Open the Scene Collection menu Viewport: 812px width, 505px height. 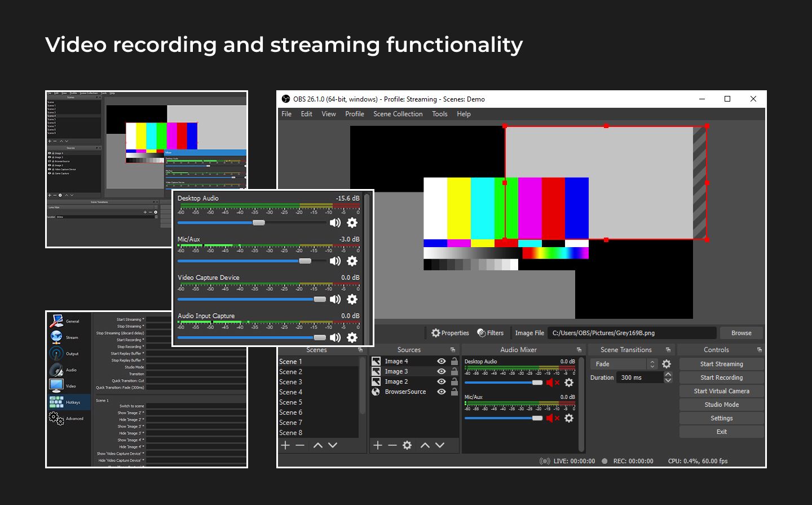tap(398, 114)
